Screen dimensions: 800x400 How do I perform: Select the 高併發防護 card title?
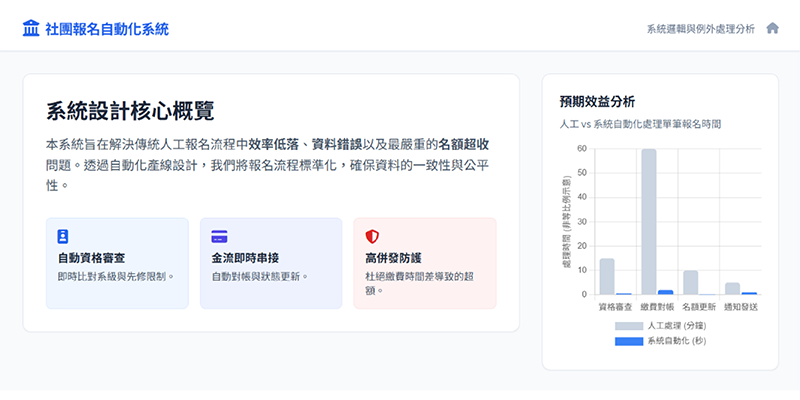[x=393, y=258]
